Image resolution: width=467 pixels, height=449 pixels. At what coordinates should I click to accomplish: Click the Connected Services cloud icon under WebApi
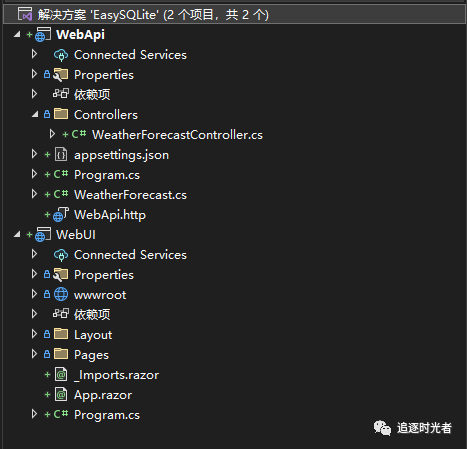61,55
